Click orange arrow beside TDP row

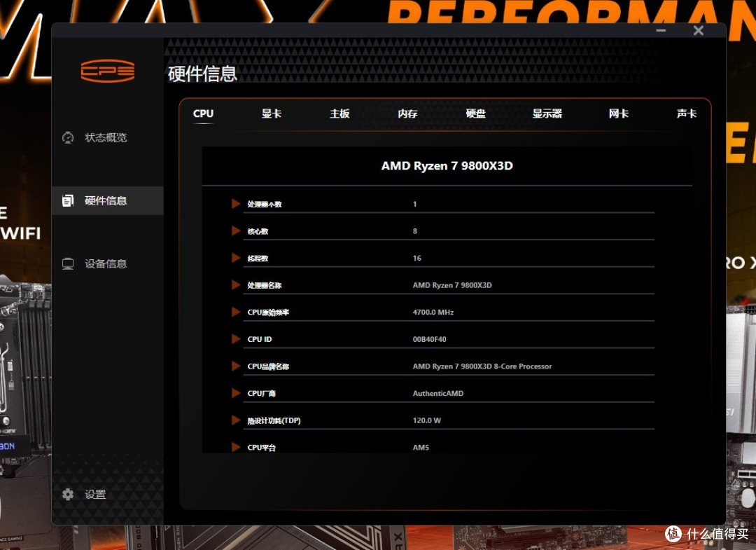pos(236,420)
